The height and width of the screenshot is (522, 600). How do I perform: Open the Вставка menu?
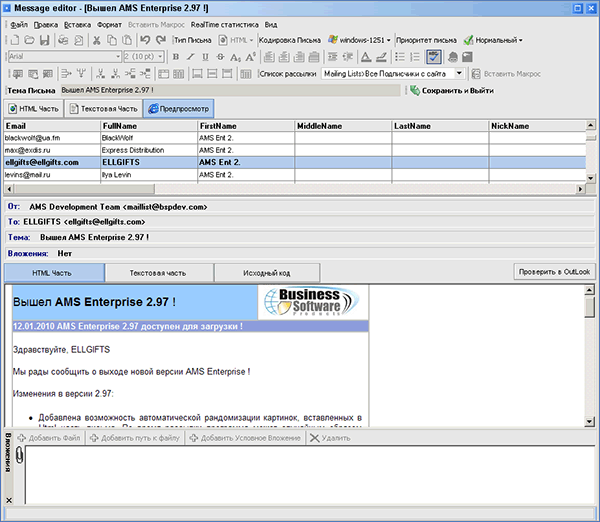[x=77, y=25]
